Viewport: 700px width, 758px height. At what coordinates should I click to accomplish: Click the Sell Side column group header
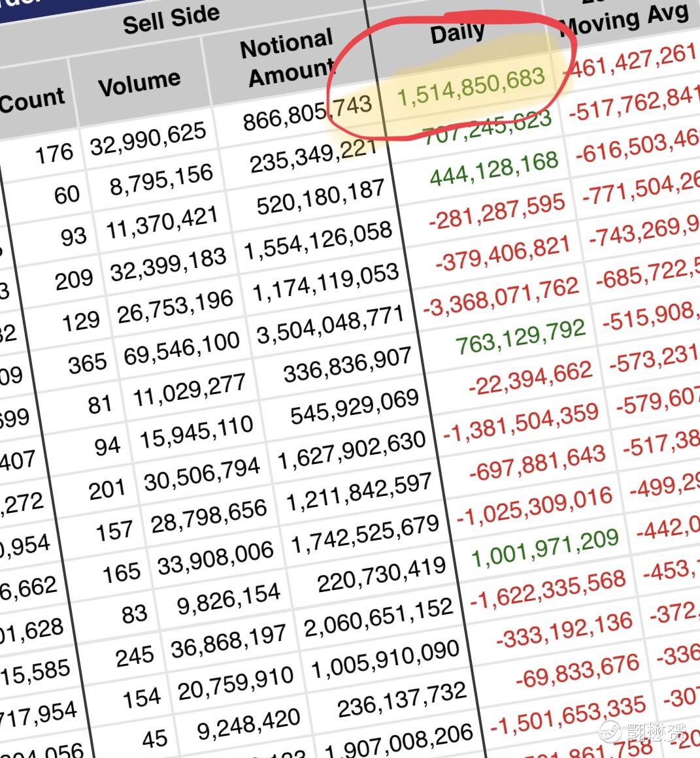(171, 20)
